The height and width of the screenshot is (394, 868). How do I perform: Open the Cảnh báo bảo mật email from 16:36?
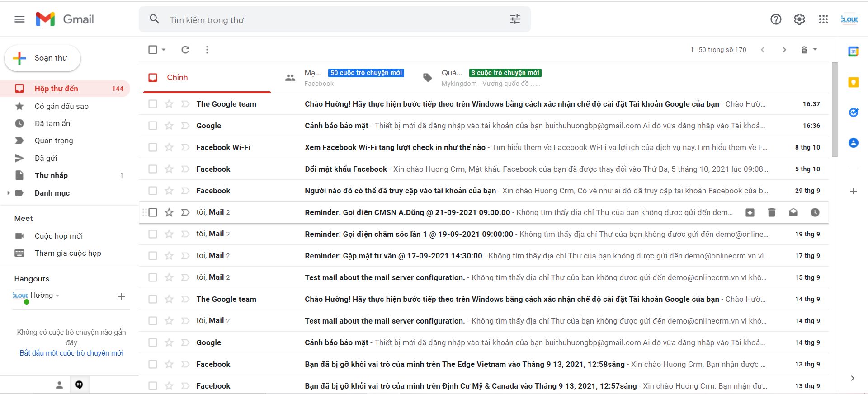[x=484, y=126]
